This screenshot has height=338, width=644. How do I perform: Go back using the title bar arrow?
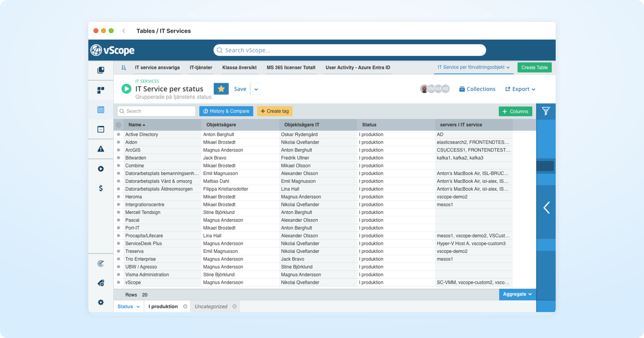click(x=124, y=31)
